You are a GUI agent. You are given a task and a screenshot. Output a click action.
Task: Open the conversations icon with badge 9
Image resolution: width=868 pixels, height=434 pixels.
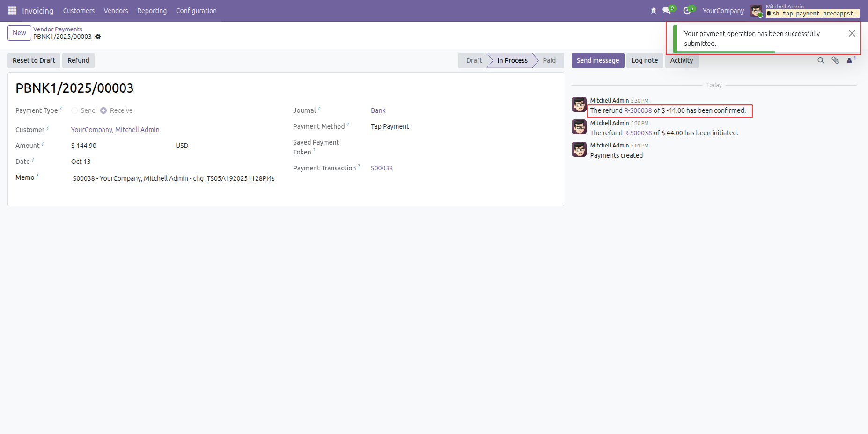coord(667,10)
